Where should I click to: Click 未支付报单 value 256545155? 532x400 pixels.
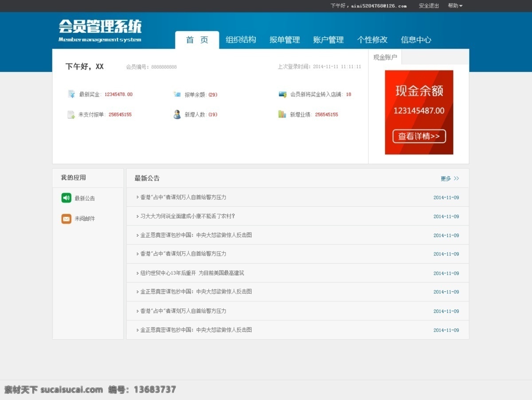coord(120,114)
